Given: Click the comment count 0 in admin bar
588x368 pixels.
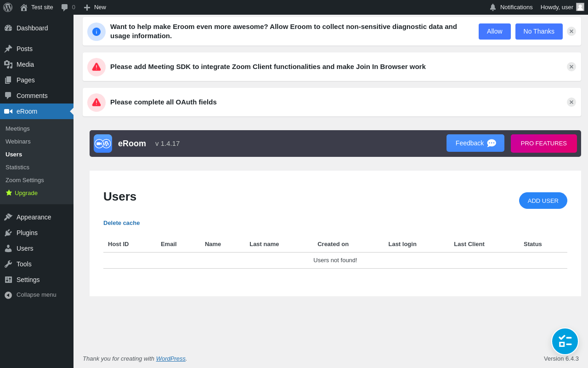Looking at the screenshot, I should 73,7.
